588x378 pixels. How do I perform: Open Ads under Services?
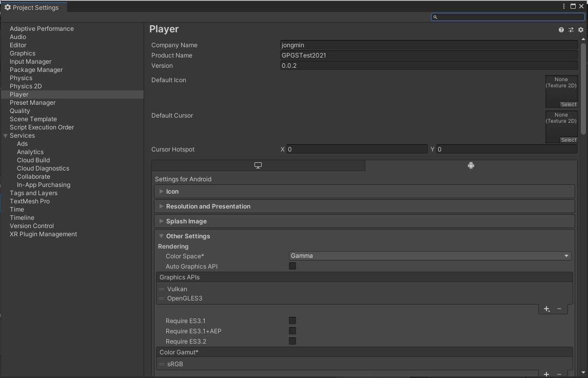point(22,144)
